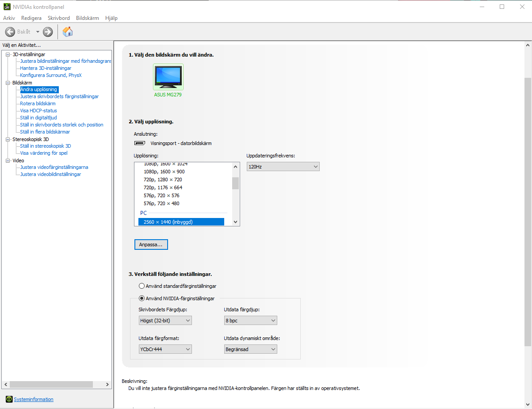Click the Anpassa... button
This screenshot has width=532, height=409.
point(151,245)
